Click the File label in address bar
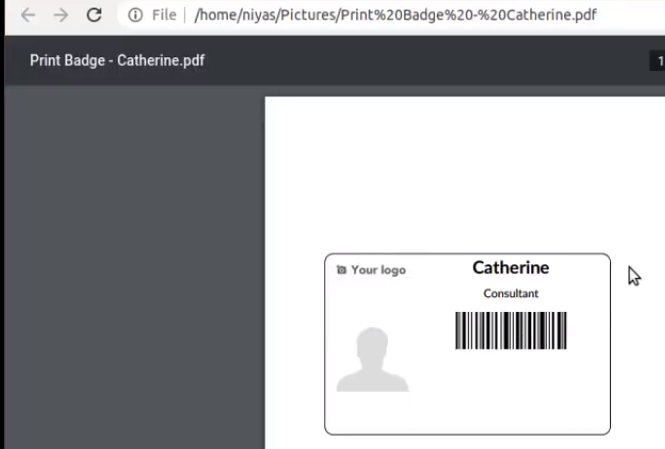 (164, 15)
